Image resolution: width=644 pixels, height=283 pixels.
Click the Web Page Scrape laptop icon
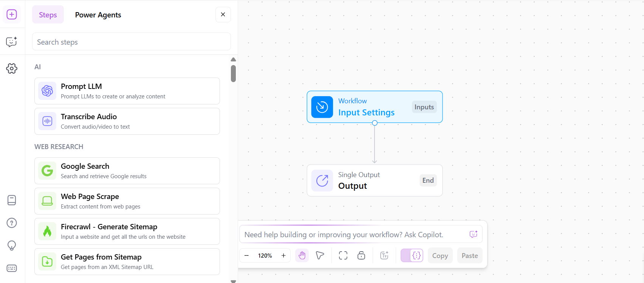click(47, 201)
